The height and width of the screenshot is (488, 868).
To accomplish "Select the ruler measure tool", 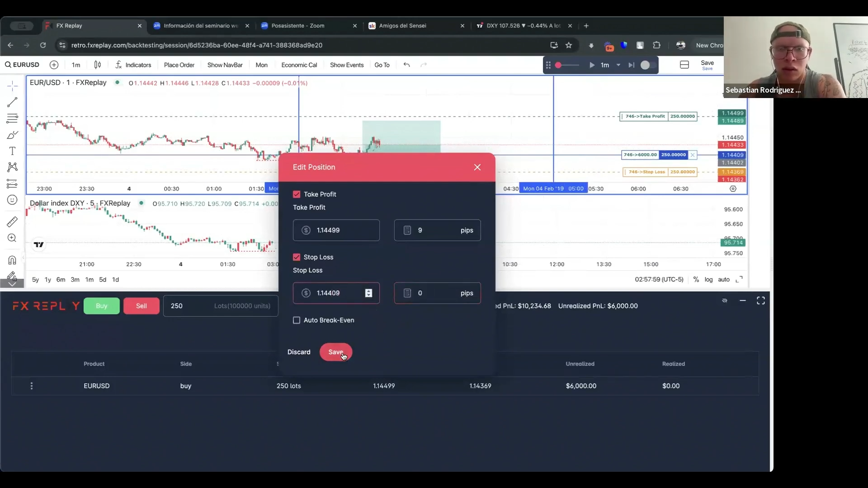I will (x=12, y=222).
